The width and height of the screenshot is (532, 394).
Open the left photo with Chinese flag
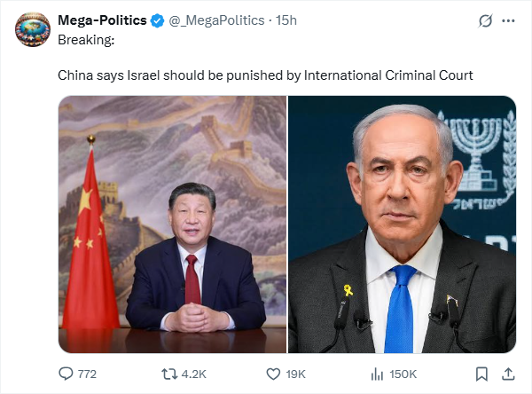(x=172, y=225)
